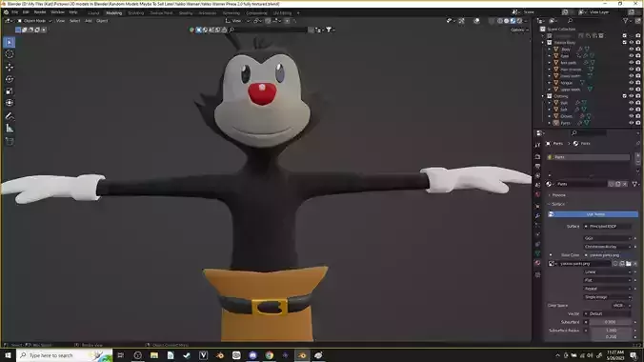
Task: Toggle Clothing collection exclude checkbox
Action: (625, 96)
